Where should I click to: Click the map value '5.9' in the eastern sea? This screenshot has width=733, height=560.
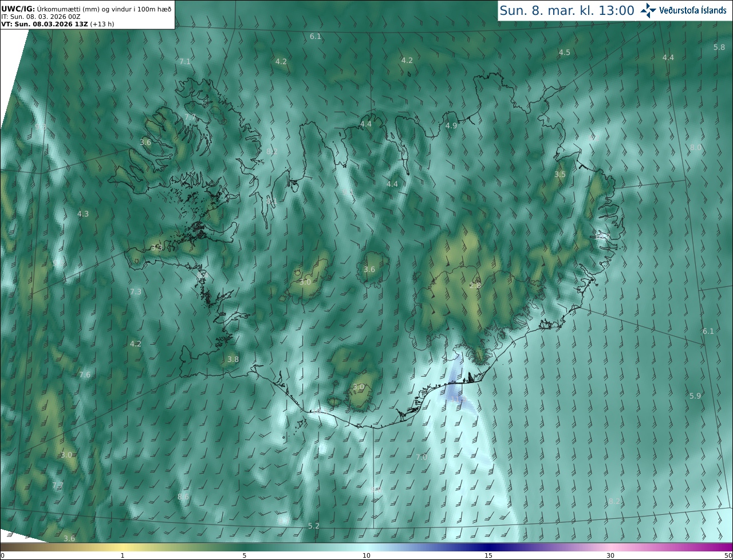(x=695, y=396)
